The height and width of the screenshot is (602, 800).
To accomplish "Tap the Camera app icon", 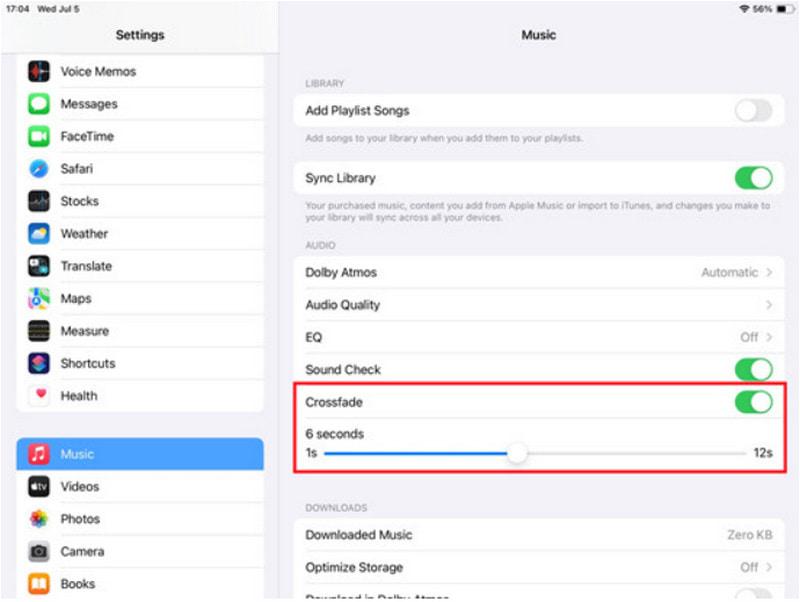I will (x=39, y=551).
